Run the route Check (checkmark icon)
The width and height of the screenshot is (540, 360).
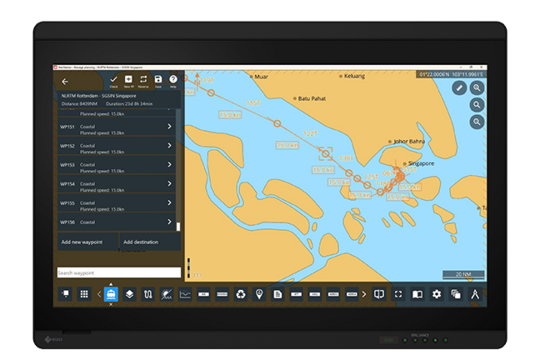[114, 81]
